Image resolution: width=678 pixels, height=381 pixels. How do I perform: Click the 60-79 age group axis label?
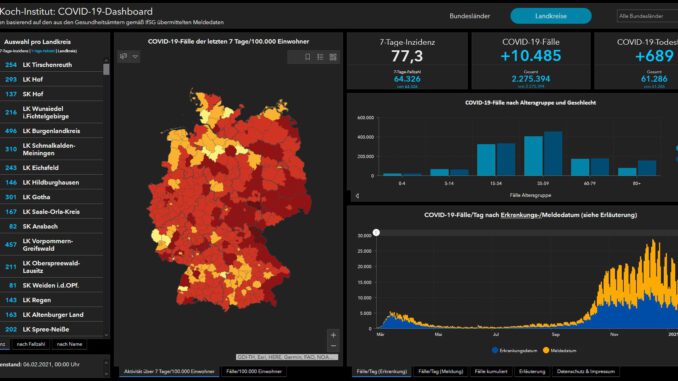coord(590,183)
